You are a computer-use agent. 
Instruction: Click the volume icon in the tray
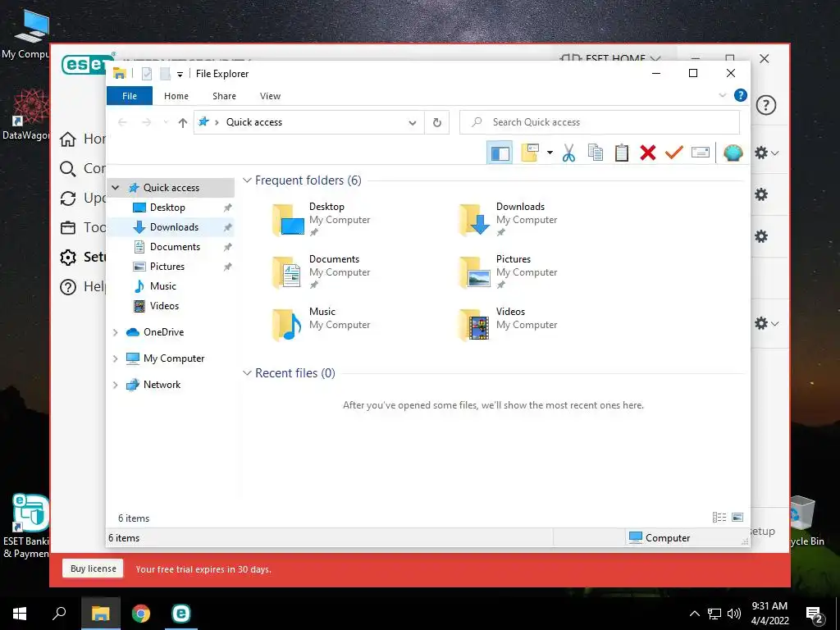[734, 614]
